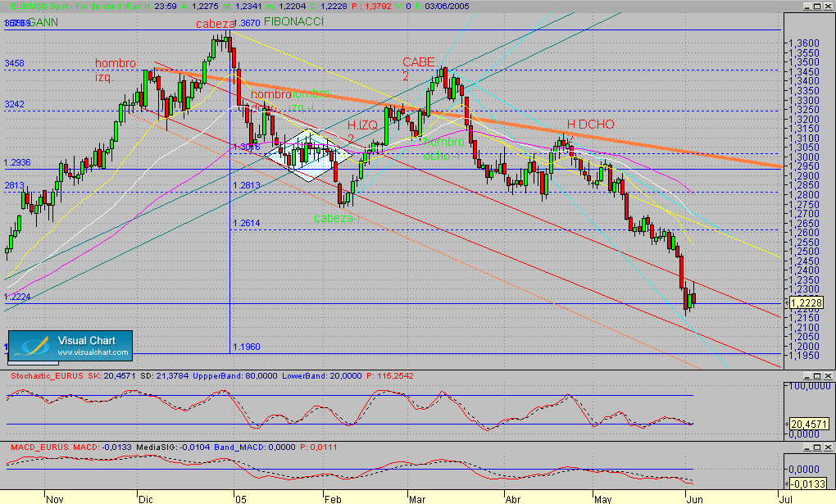Click the 3458 Gann level label
Screen dimensions: 836x504
[x=15, y=63]
